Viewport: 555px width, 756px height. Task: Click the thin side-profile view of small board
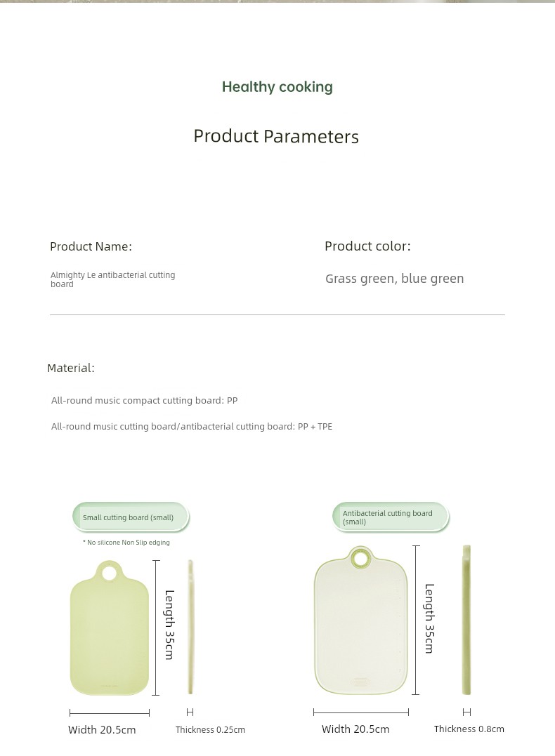coord(190,627)
